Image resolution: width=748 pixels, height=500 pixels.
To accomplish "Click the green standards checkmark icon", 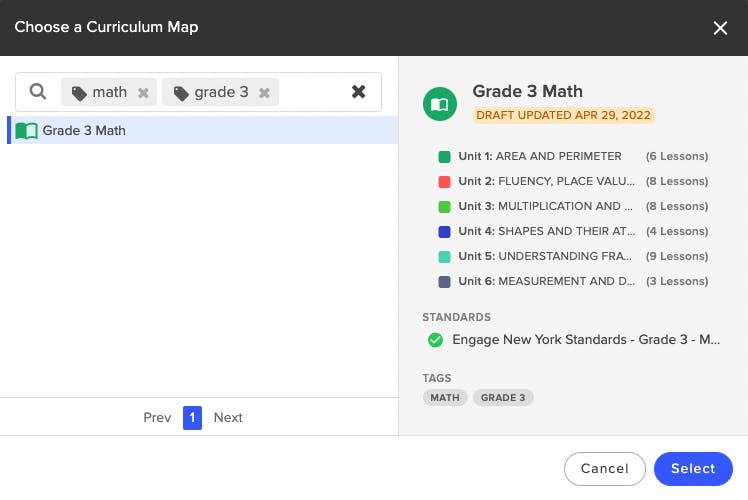I will [x=435, y=340].
